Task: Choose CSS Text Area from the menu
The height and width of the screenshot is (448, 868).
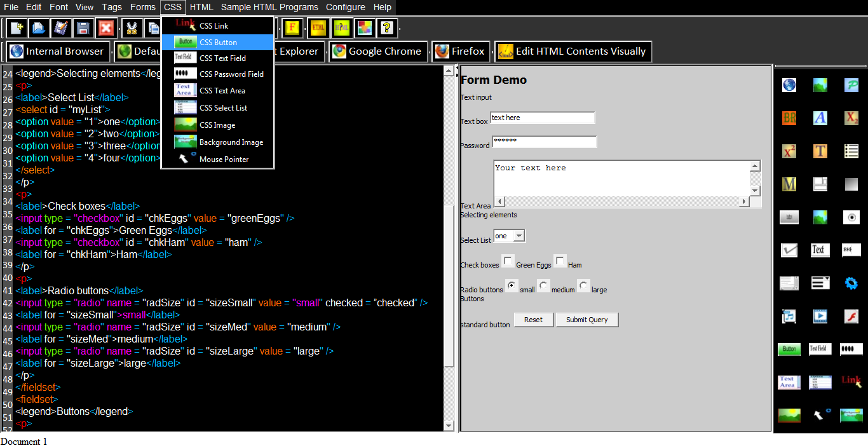Action: click(222, 91)
